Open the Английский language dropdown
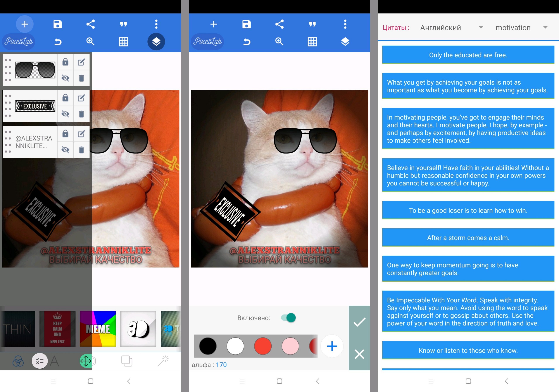This screenshot has height=392, width=559. tap(451, 28)
